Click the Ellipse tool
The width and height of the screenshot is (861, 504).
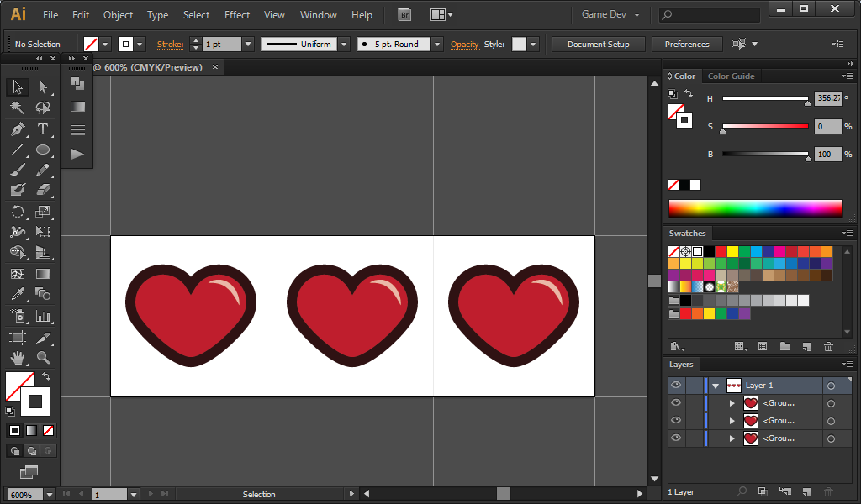43,150
